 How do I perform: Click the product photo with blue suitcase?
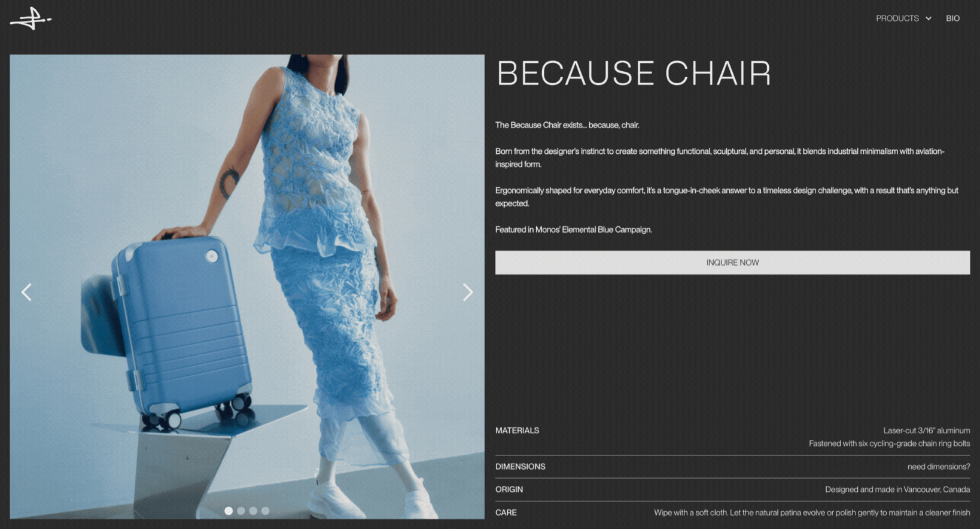(247, 287)
